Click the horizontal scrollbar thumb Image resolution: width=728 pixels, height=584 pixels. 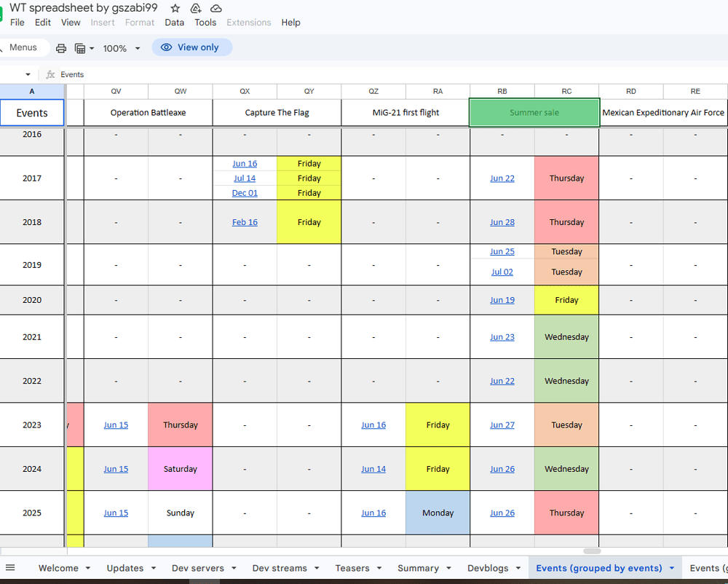(592, 551)
